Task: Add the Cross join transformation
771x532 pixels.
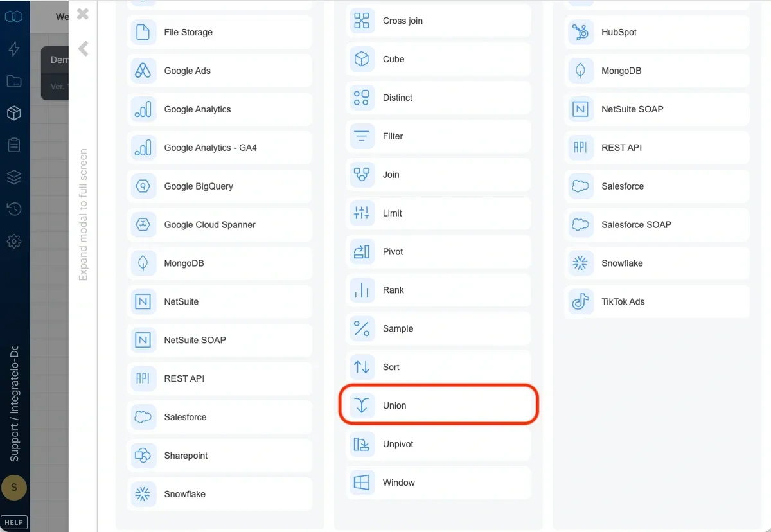Action: point(438,21)
